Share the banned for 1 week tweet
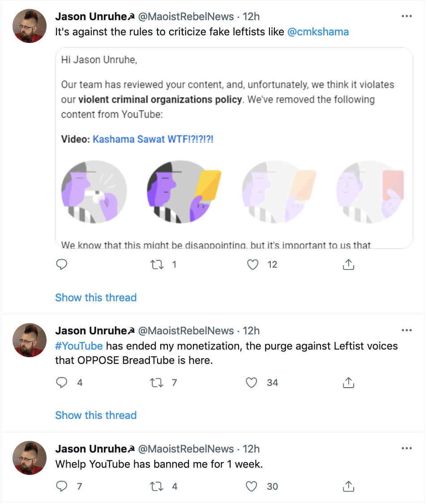This screenshot has width=427, height=504. pos(348,486)
